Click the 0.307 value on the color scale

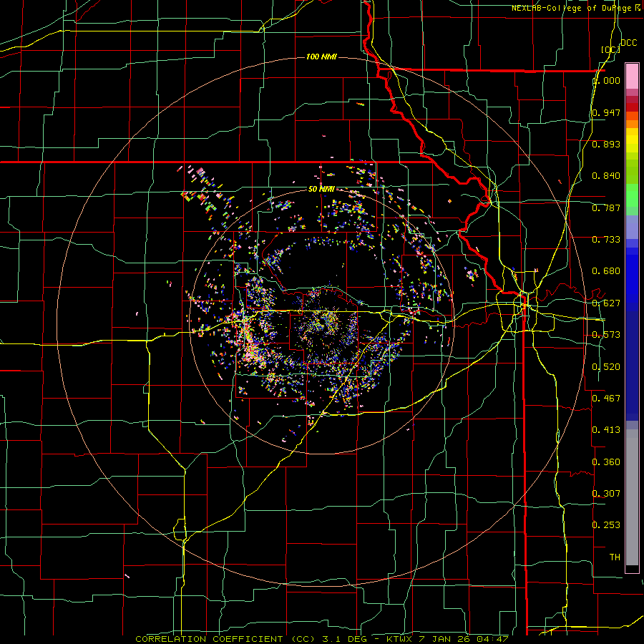pos(606,493)
